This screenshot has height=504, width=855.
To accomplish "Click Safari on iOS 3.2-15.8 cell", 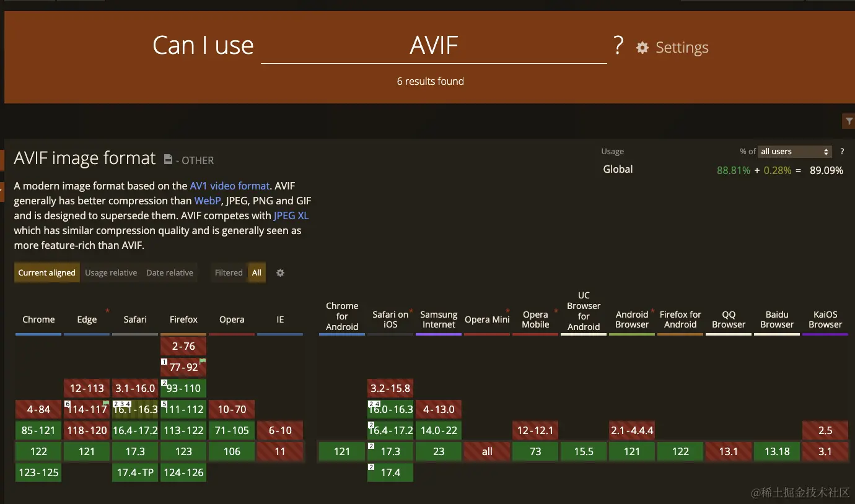I will (390, 388).
